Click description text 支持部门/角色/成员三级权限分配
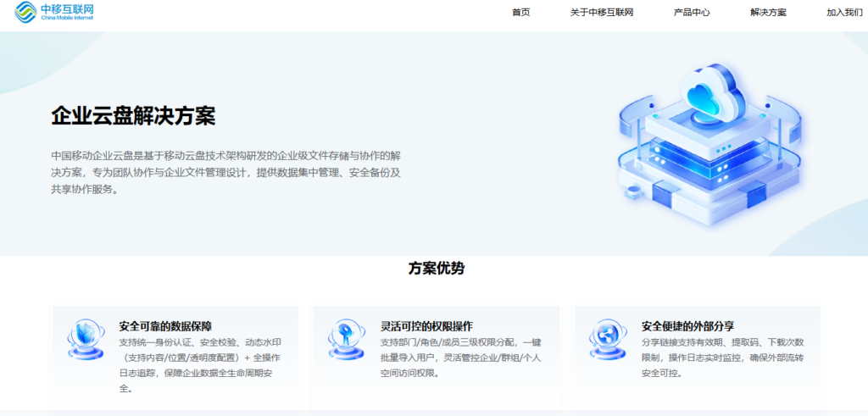868x416 pixels. point(461,358)
